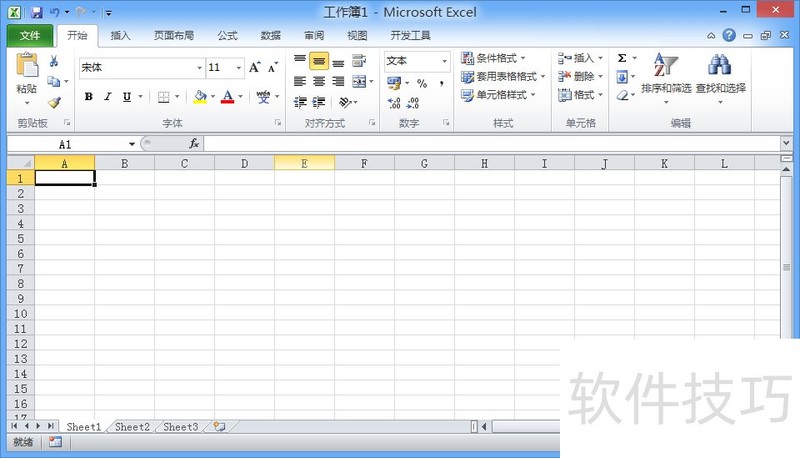Click the Copy icon

point(54,81)
